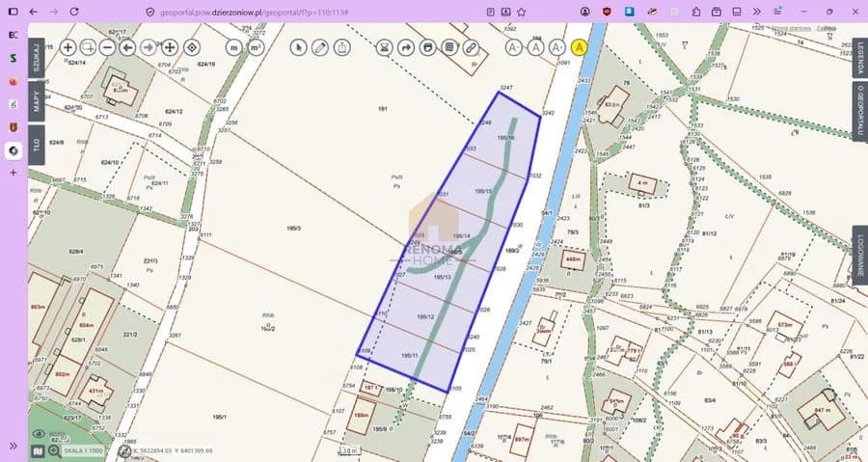Add a new sidebar item with plus
868x462 pixels.
point(14,173)
